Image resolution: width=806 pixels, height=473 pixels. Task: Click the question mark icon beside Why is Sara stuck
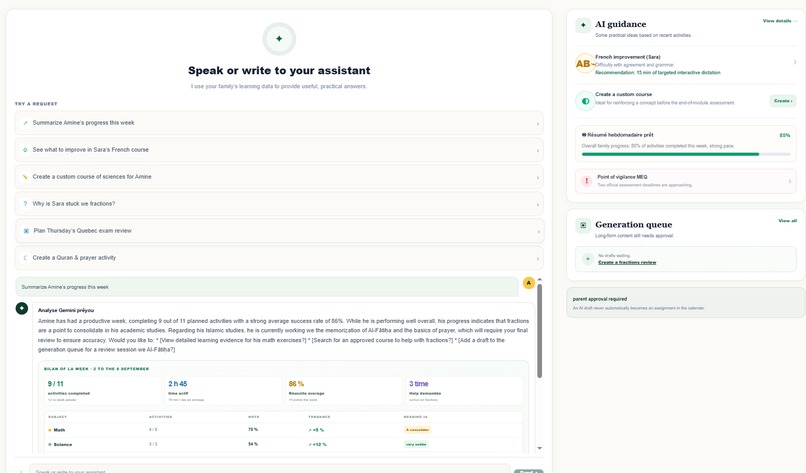tap(25, 204)
